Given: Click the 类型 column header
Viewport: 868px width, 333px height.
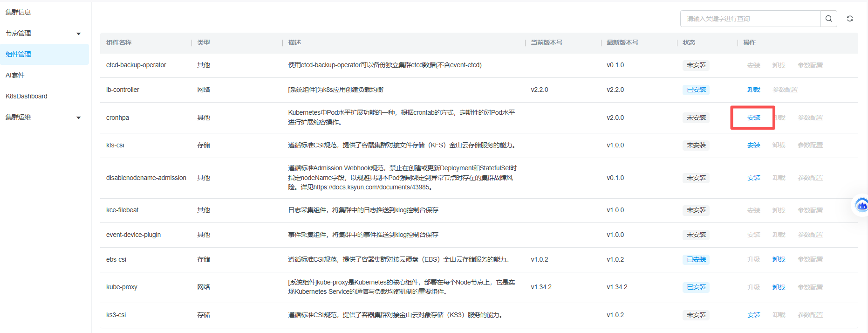Looking at the screenshot, I should click(204, 42).
